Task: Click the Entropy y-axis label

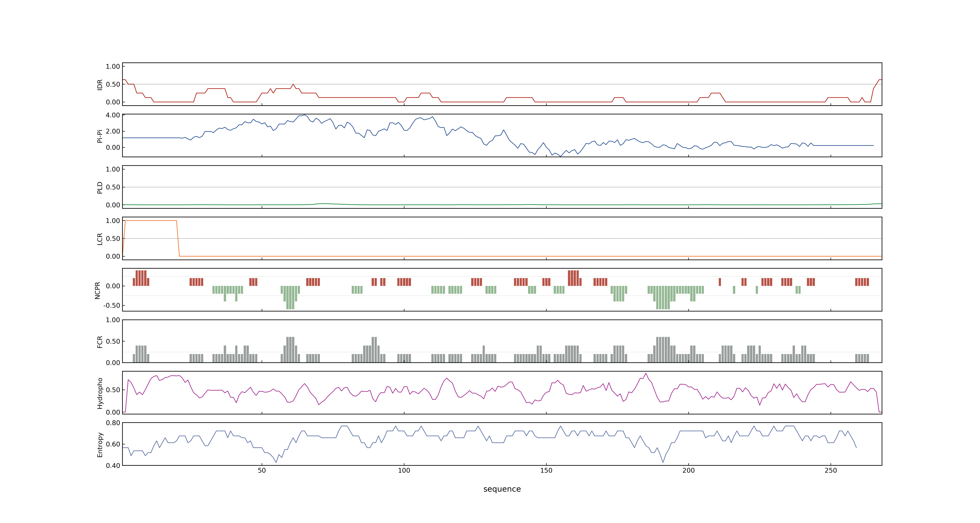Action: pyautogui.click(x=100, y=444)
